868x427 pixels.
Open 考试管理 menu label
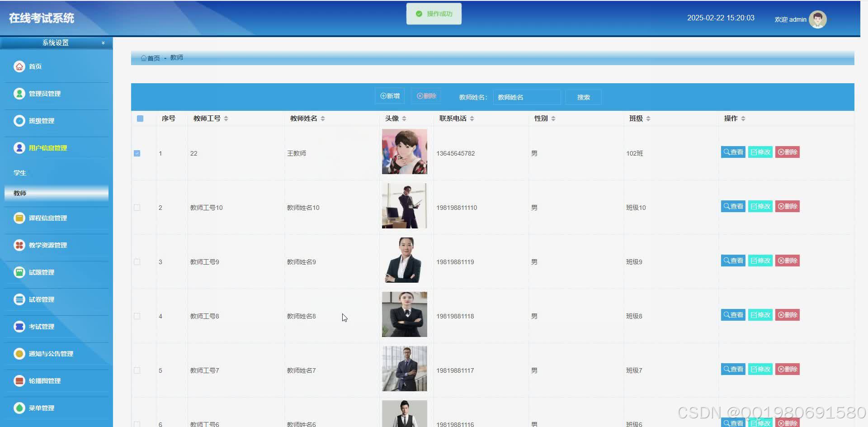coord(42,327)
